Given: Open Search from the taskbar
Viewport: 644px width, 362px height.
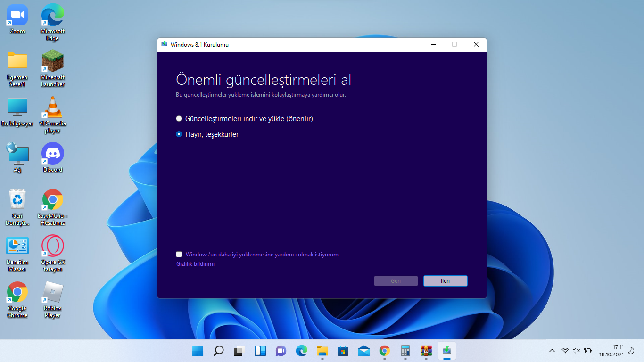Looking at the screenshot, I should coord(218,351).
